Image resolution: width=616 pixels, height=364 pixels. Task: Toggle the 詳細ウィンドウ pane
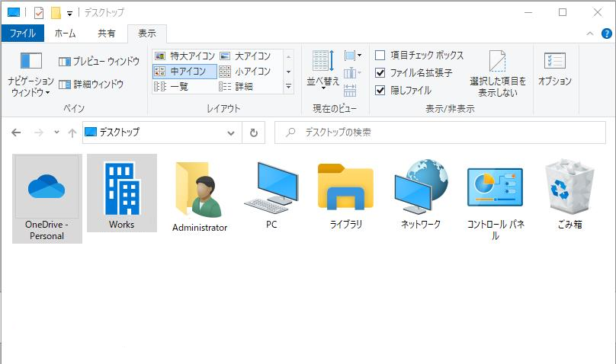[91, 84]
